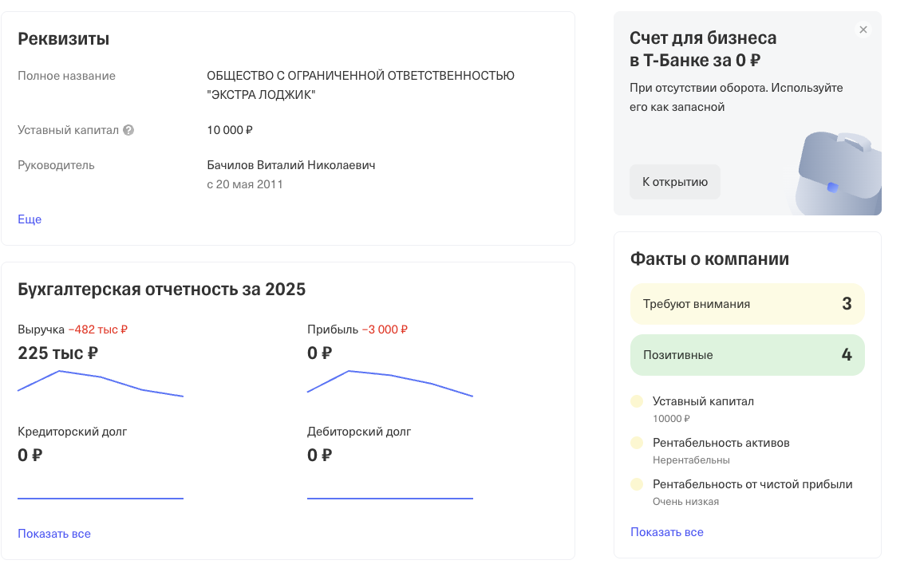
Task: Click the yellow dot next to Уставный капитал fact
Action: click(x=637, y=402)
